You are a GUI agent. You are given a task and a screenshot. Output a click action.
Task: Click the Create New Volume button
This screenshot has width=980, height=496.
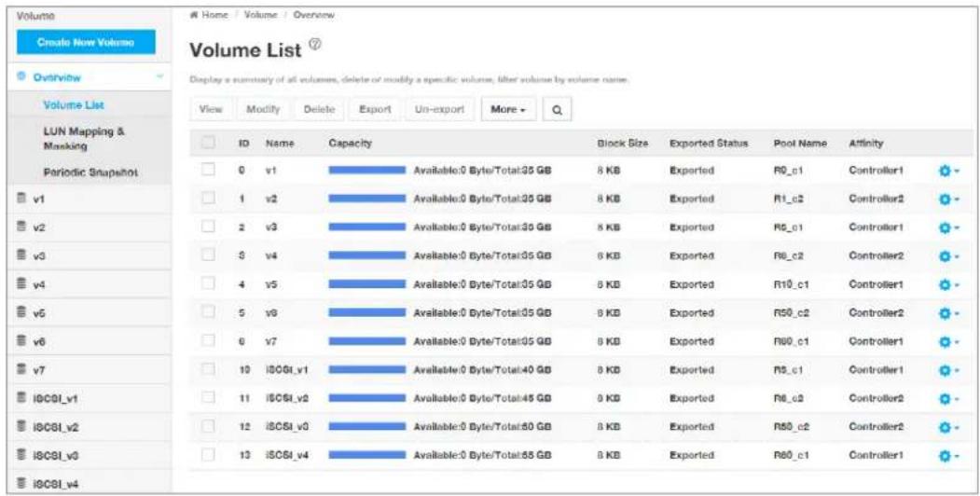tap(86, 43)
